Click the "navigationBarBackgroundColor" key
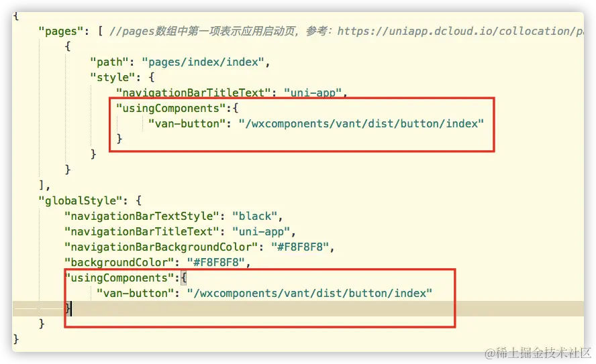The image size is (596, 364). click(161, 247)
